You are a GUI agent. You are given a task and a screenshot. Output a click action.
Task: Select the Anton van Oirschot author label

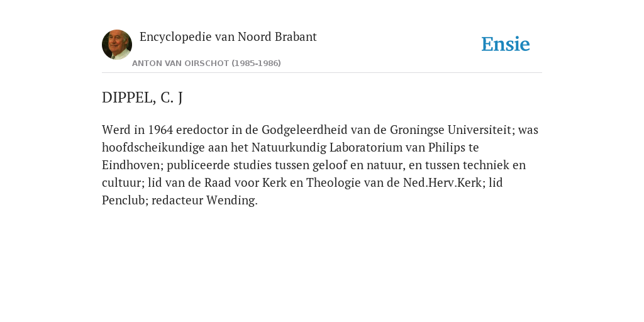pyautogui.click(x=206, y=64)
